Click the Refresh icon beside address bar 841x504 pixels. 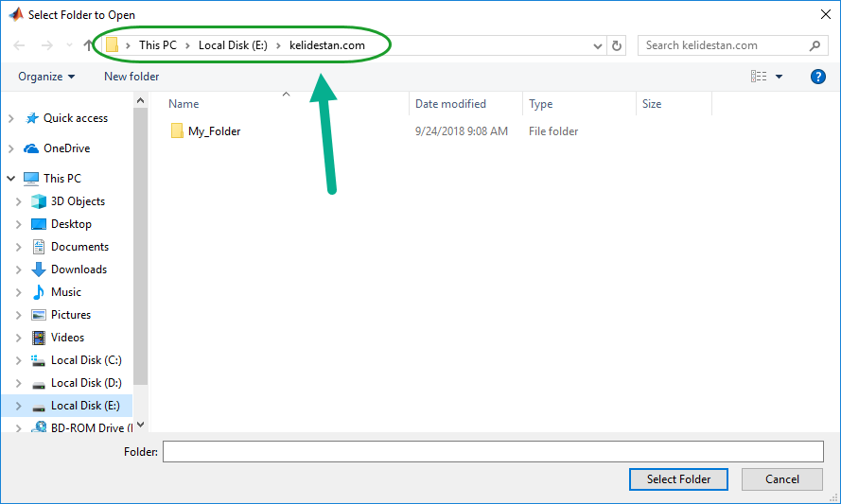click(x=617, y=45)
